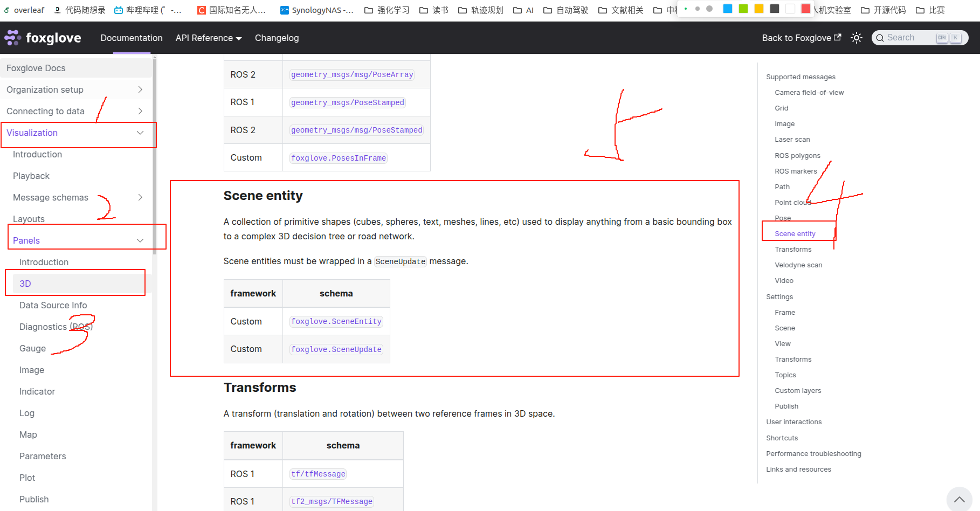Open geometry_msgs/msg/PoseArray link

[x=352, y=74]
